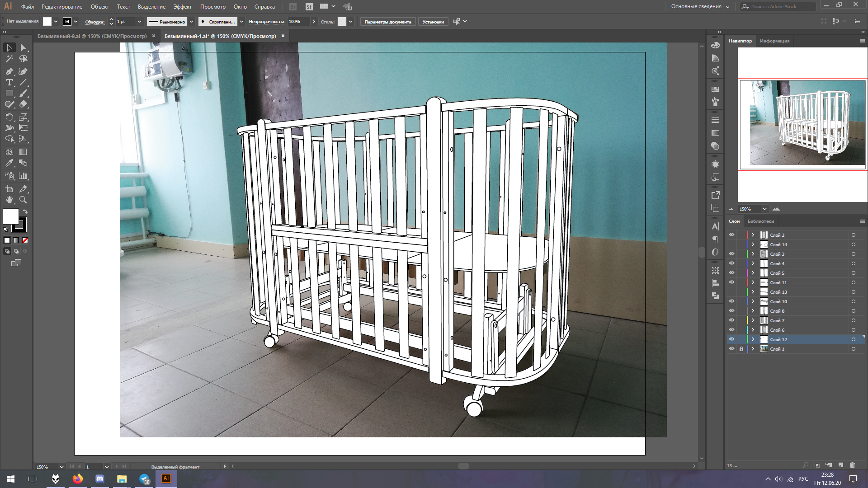The height and width of the screenshot is (488, 868).
Task: Toggle visibility of the Слой 12 layer
Action: [x=731, y=339]
